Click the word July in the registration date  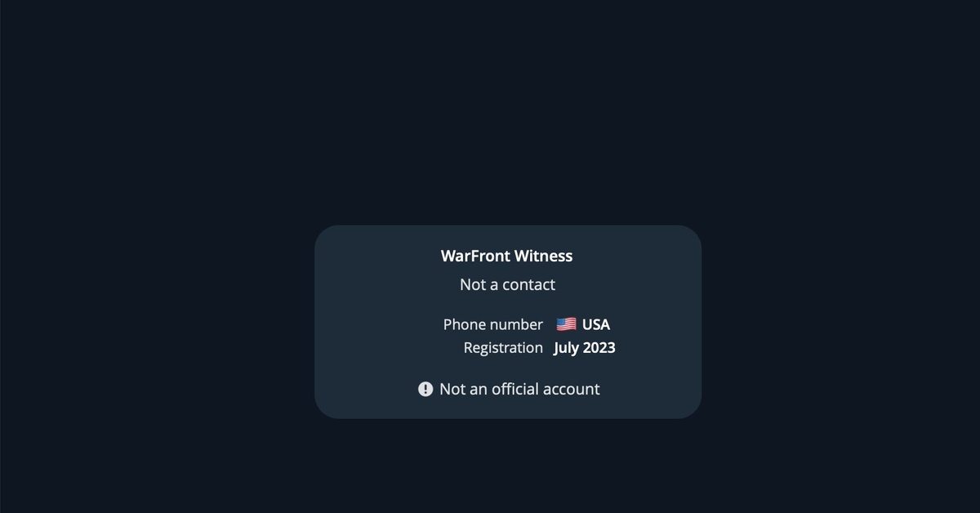(567, 348)
